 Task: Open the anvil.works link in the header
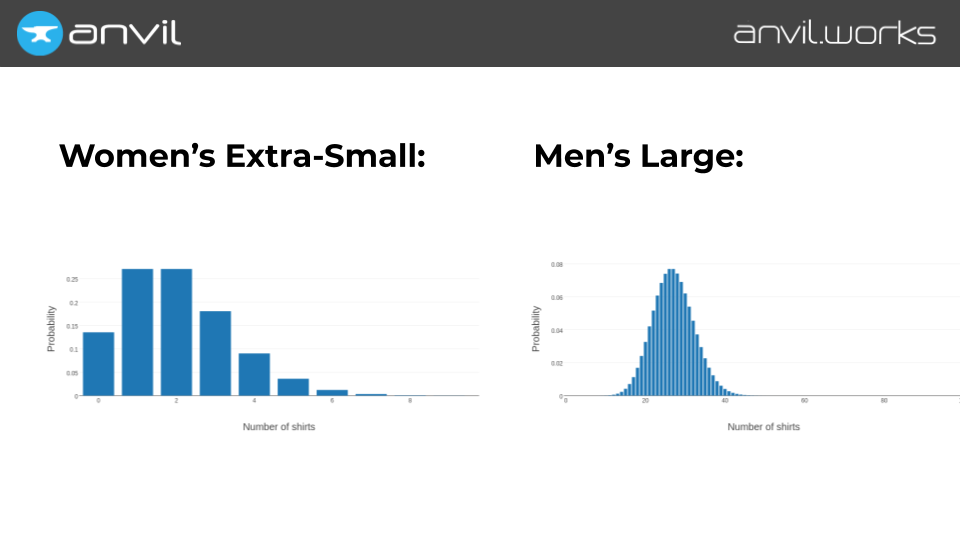coord(834,33)
